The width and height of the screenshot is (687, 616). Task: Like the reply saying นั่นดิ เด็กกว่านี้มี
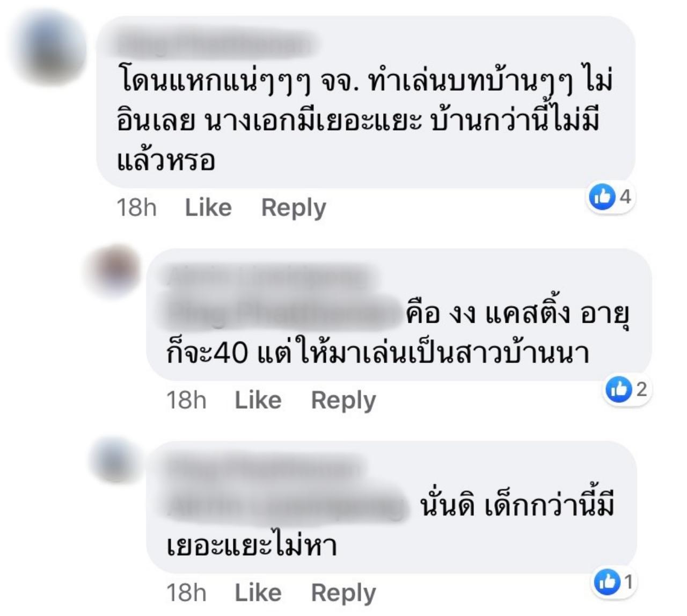point(258,593)
